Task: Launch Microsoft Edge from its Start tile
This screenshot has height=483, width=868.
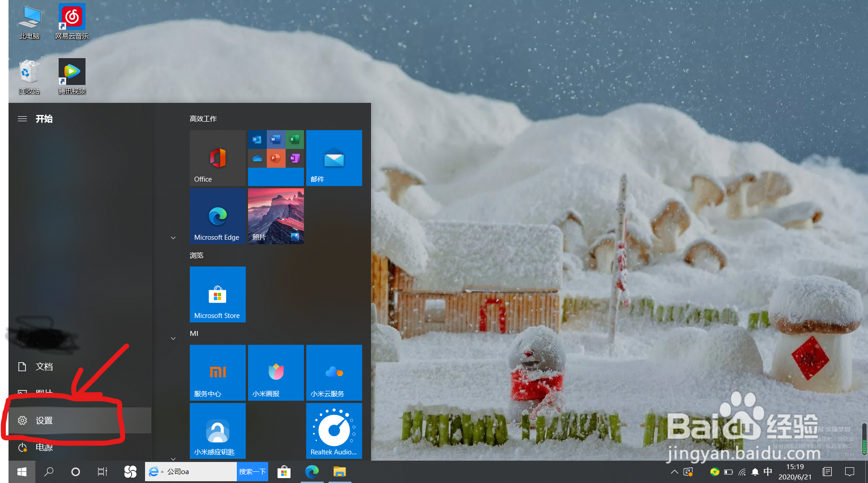Action: click(218, 216)
